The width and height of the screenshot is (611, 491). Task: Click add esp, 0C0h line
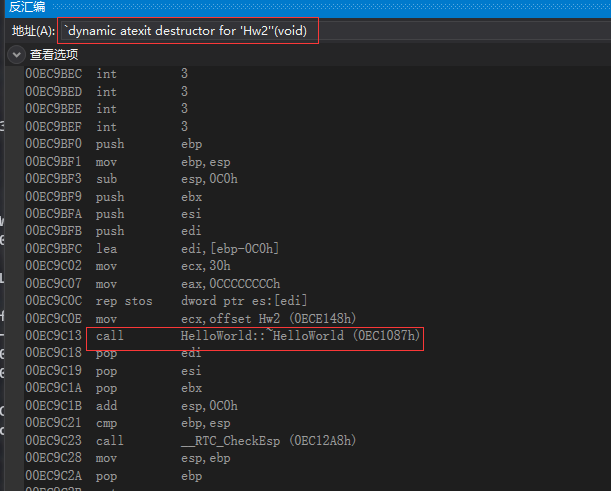[131, 406]
